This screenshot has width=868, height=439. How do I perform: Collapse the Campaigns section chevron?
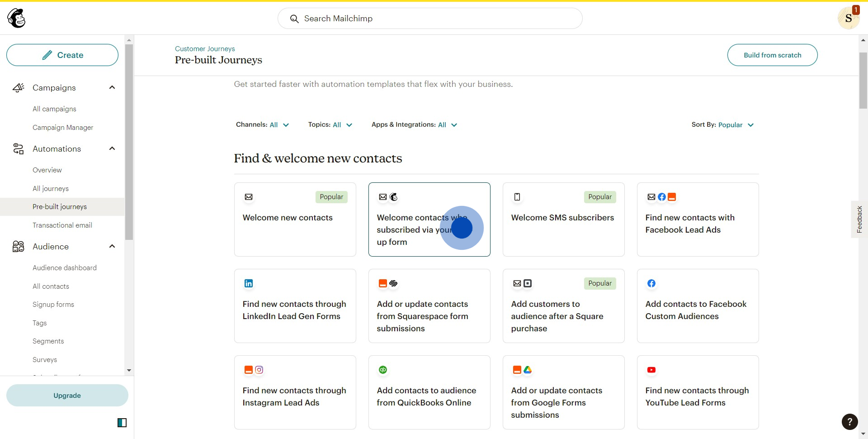(x=112, y=87)
